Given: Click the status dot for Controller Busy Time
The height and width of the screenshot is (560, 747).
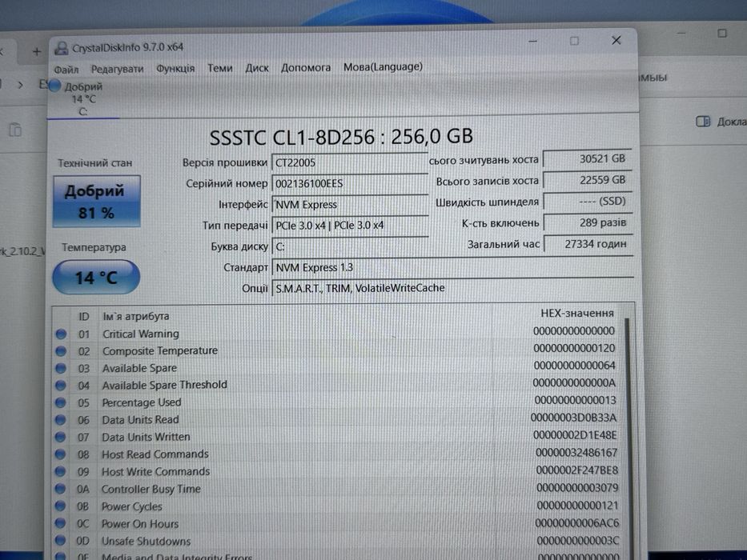Looking at the screenshot, I should 60,489.
